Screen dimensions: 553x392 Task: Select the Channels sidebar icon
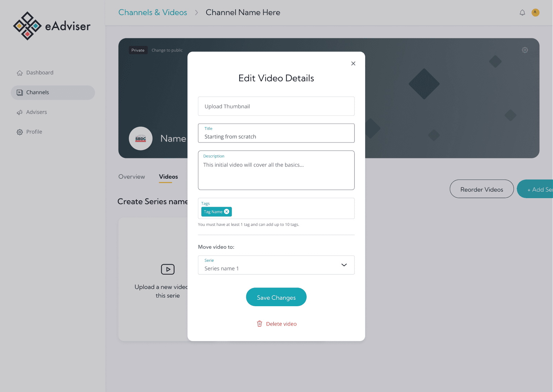20,92
